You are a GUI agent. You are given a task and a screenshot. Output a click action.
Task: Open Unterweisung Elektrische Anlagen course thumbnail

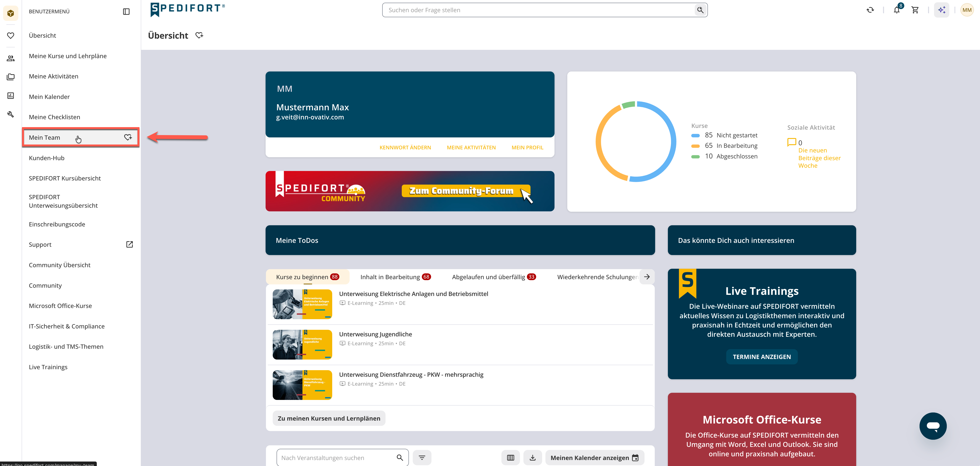(302, 304)
